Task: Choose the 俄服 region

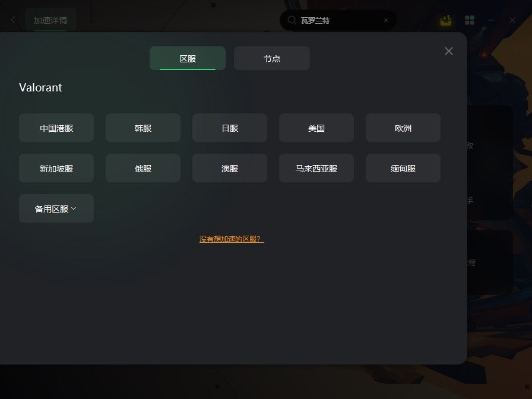Action: (143, 168)
